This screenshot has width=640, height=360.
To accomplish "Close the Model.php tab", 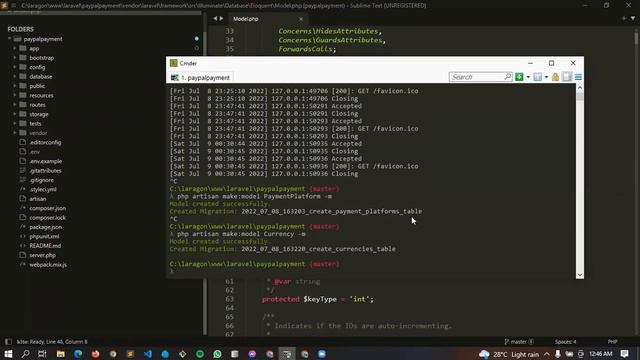I will (301, 19).
